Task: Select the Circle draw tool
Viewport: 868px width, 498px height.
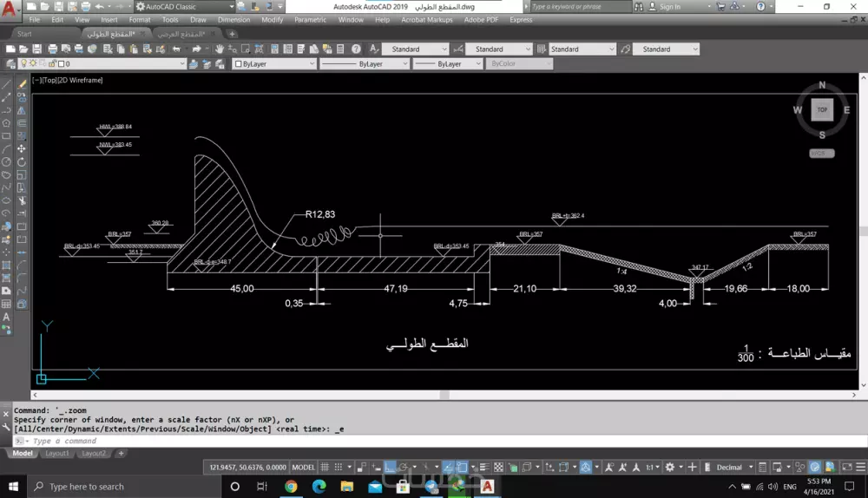Action: click(x=6, y=161)
